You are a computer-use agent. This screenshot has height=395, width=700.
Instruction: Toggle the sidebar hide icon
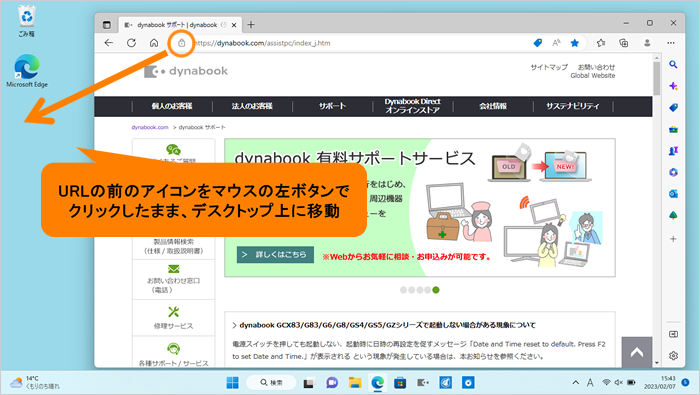[673, 334]
